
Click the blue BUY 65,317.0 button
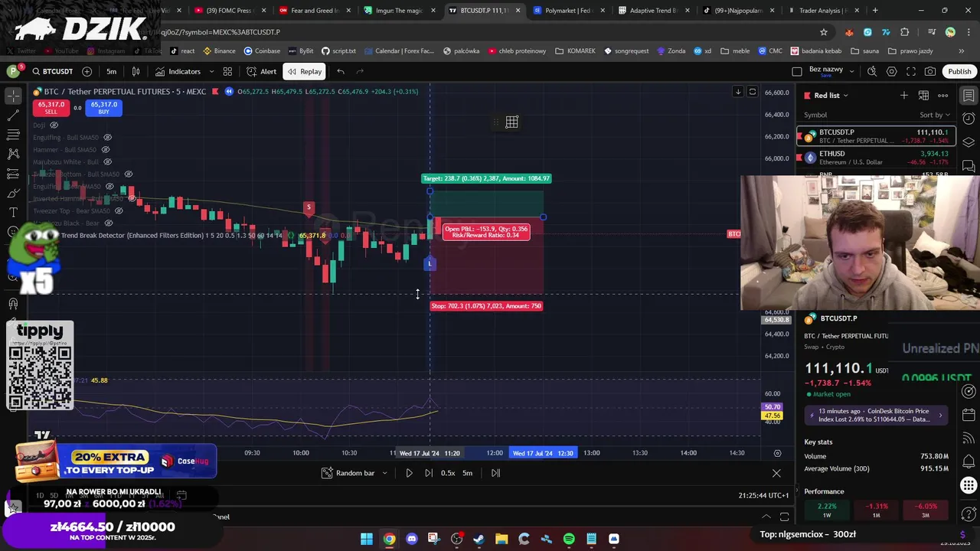click(103, 108)
